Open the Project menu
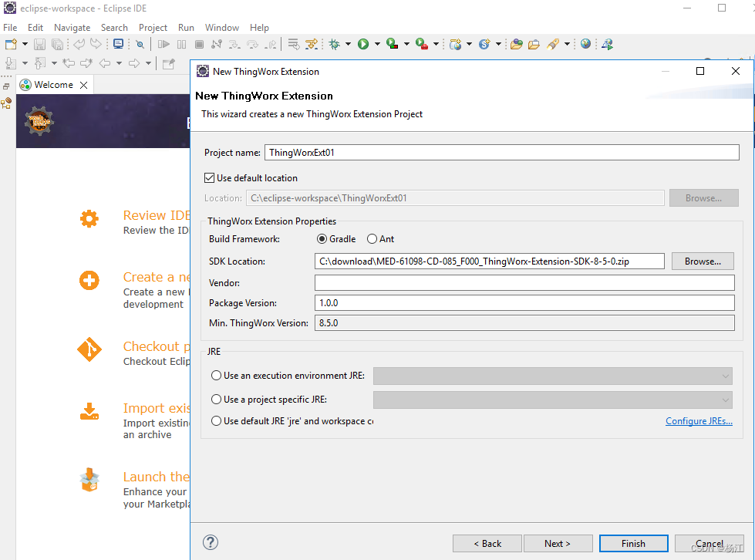Viewport: 755px width, 560px height. tap(153, 28)
